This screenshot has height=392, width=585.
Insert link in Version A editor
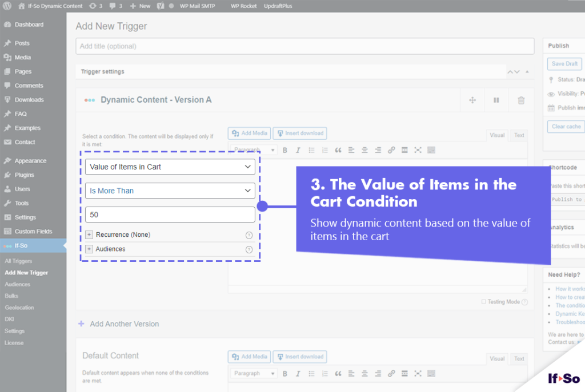391,150
